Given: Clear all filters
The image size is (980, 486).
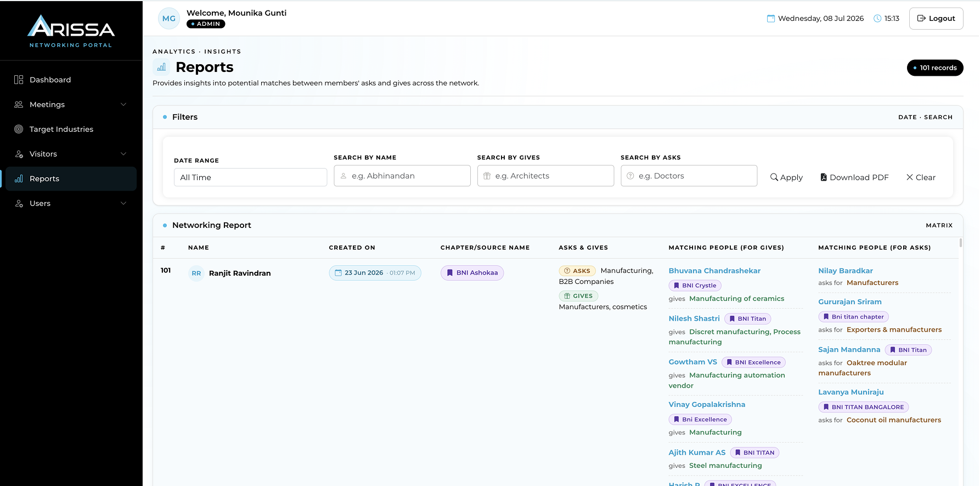Looking at the screenshot, I should click(x=921, y=177).
